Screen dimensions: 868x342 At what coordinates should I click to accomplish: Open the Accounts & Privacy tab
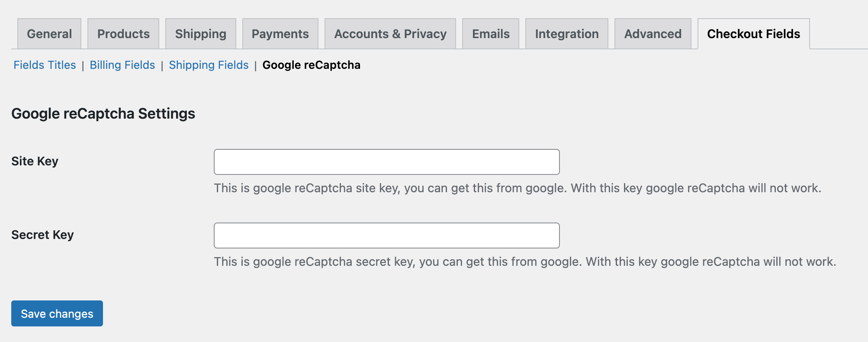pos(390,34)
